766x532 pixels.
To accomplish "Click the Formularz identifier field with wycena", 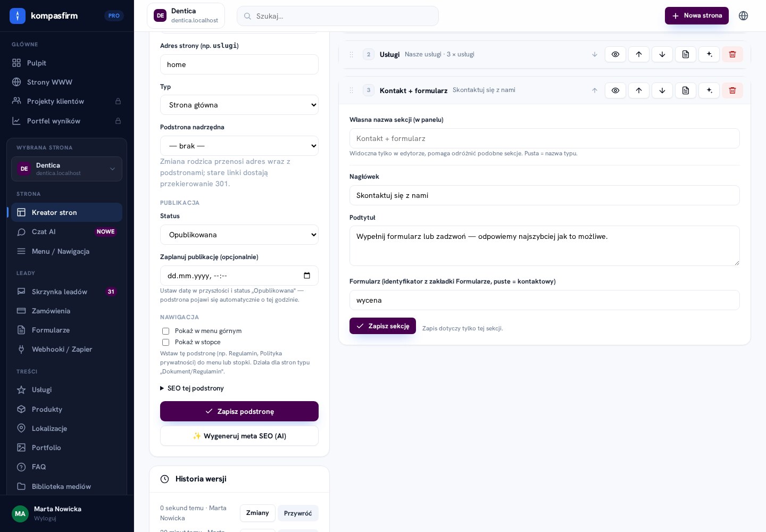I will [544, 300].
